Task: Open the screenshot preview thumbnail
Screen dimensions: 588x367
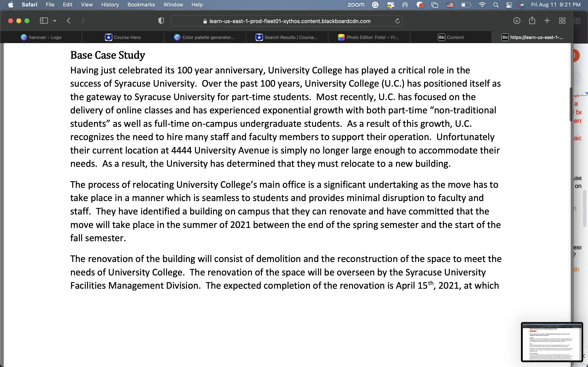Action: [x=552, y=342]
